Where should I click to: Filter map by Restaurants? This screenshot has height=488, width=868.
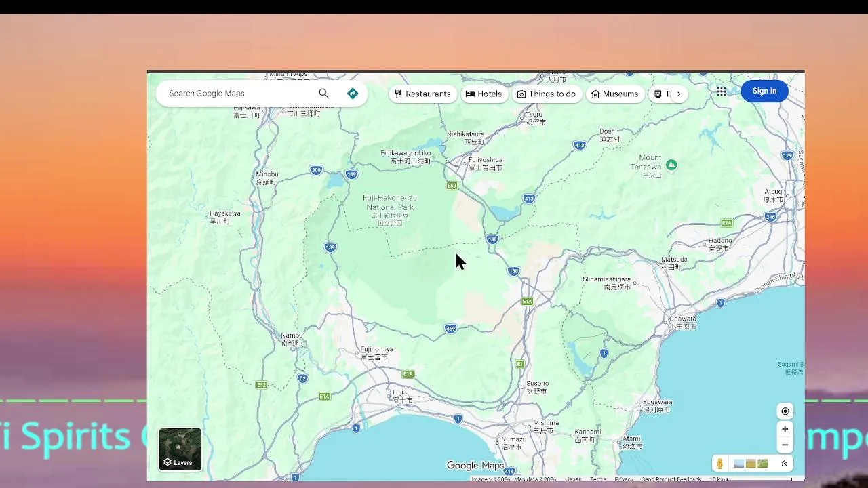click(x=422, y=94)
